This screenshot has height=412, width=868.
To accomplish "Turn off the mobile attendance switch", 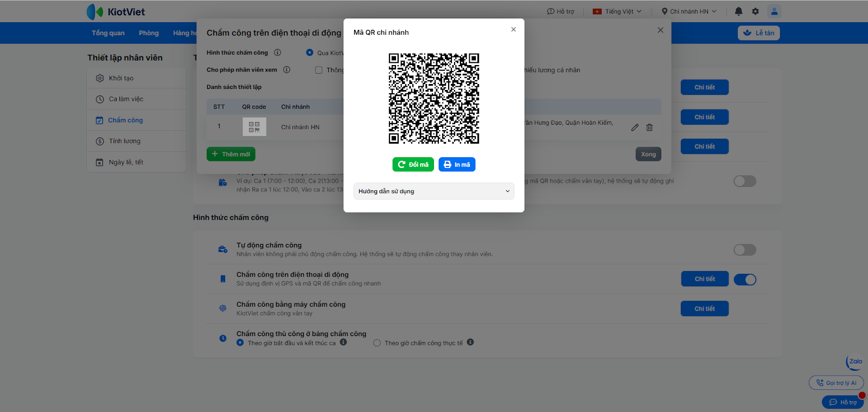I will click(x=745, y=280).
